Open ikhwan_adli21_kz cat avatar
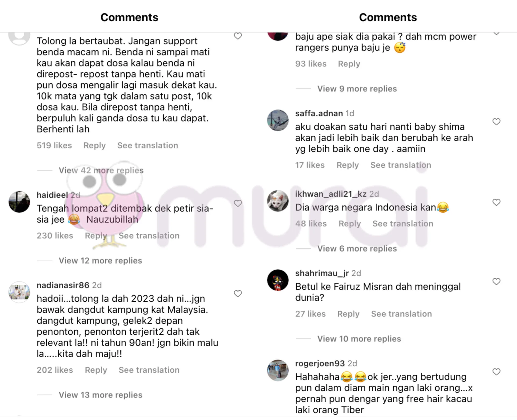Screen dimensions: 517x420 278,201
